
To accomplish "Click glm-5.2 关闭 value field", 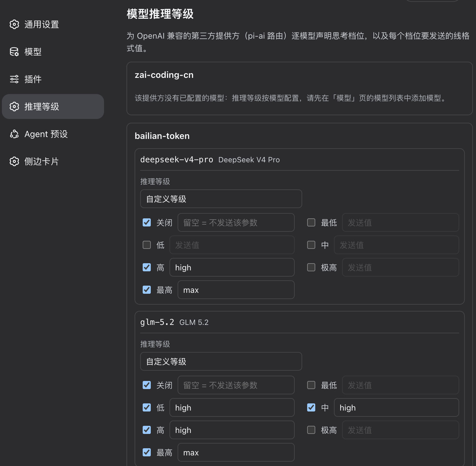I will (x=236, y=385).
